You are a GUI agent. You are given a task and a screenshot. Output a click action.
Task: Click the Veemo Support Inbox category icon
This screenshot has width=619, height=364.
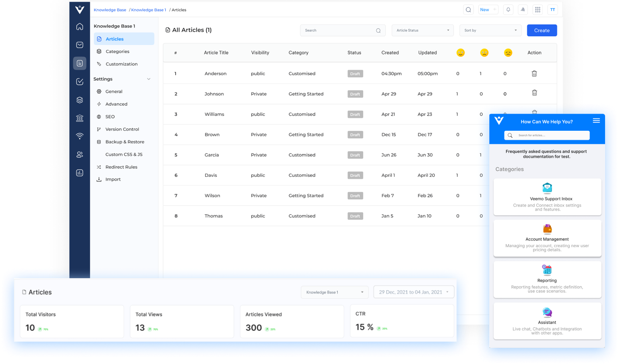click(547, 188)
